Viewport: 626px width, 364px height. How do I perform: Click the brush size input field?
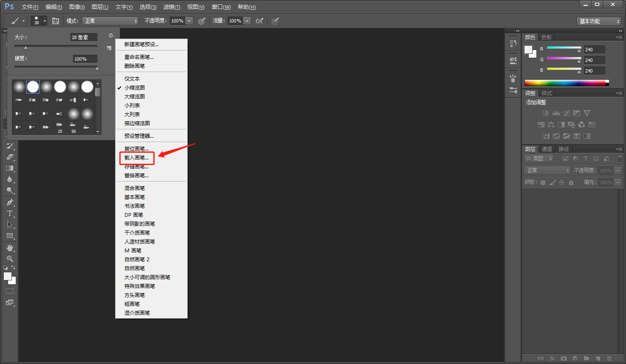(84, 37)
